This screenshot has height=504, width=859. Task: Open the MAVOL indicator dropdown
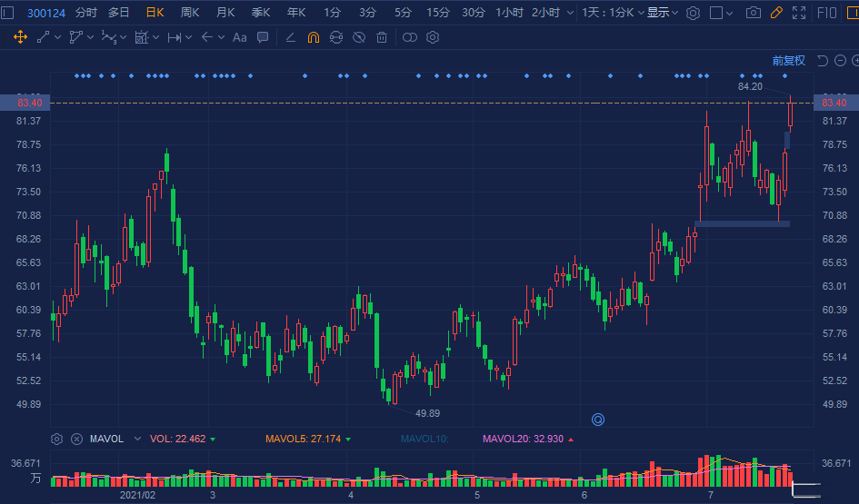click(137, 439)
